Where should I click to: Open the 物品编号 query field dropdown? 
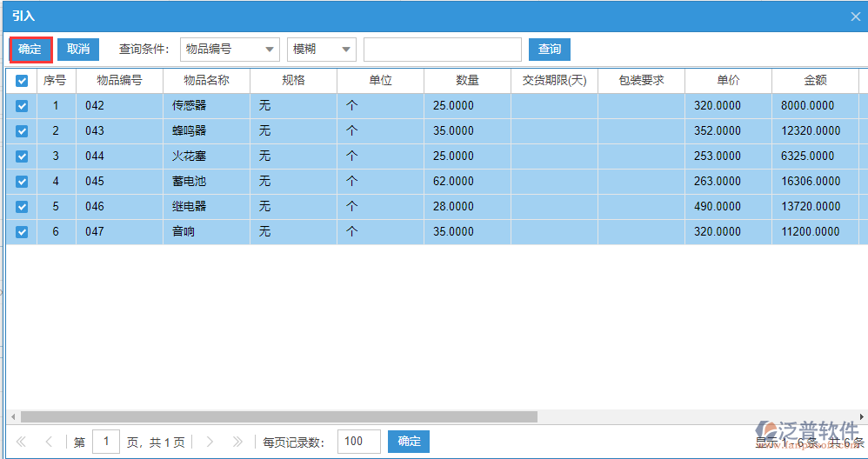230,50
